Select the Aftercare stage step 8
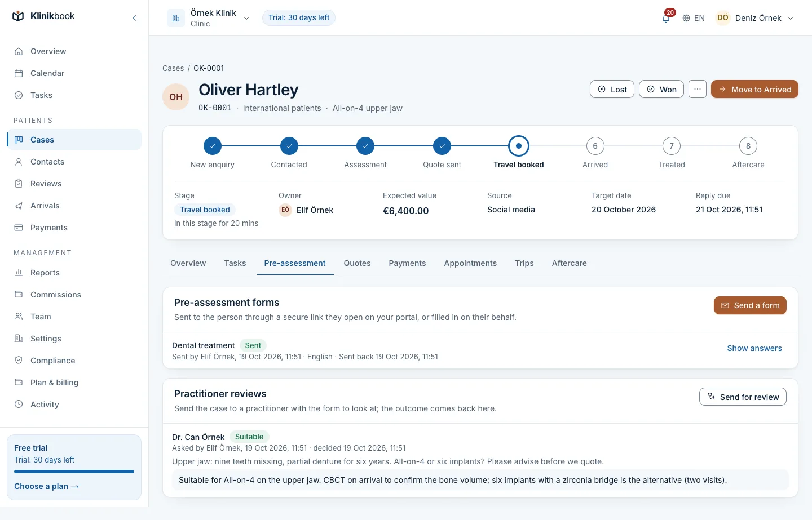The height and width of the screenshot is (520, 812). coord(748,146)
